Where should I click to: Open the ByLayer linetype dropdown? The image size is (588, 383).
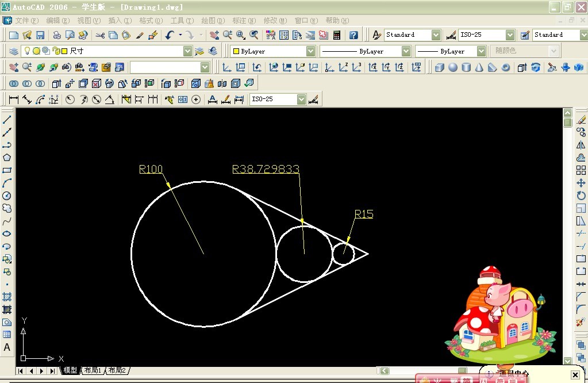click(406, 51)
